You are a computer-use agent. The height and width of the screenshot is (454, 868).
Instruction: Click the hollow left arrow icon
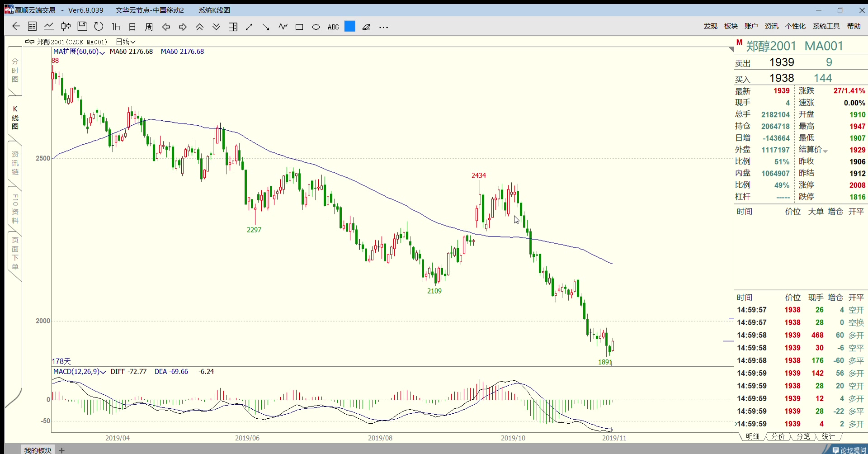pyautogui.click(x=166, y=27)
